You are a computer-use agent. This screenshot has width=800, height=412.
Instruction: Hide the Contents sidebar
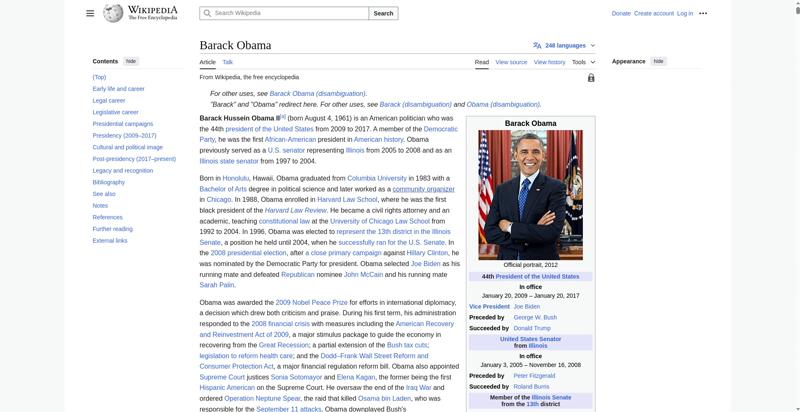[x=131, y=61]
